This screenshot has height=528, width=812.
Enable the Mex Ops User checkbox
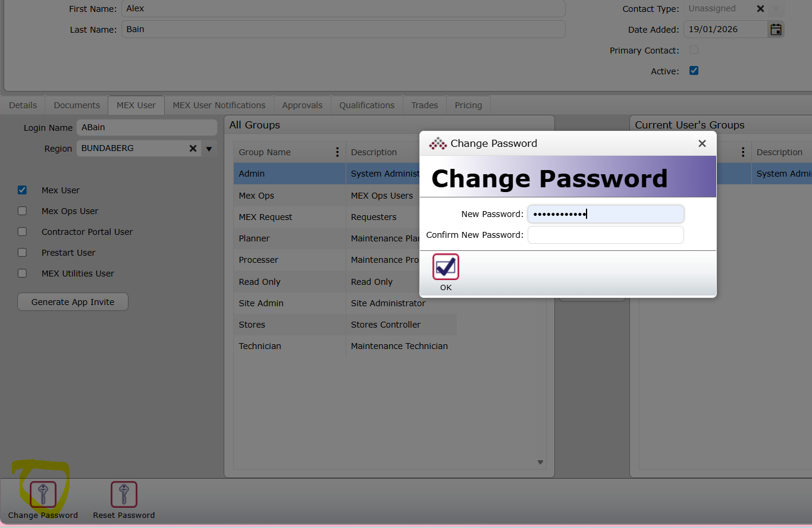(x=23, y=211)
